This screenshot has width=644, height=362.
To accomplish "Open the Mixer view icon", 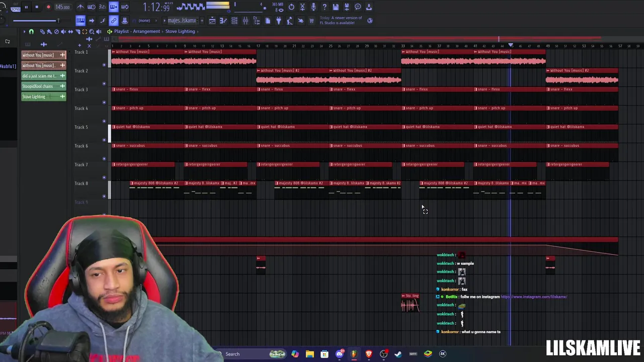I will click(246, 21).
